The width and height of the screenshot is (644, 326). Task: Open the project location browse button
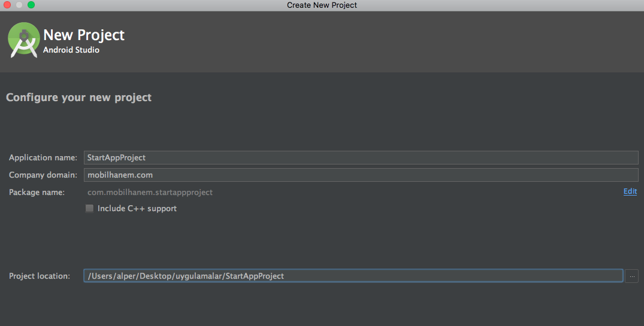tap(631, 276)
